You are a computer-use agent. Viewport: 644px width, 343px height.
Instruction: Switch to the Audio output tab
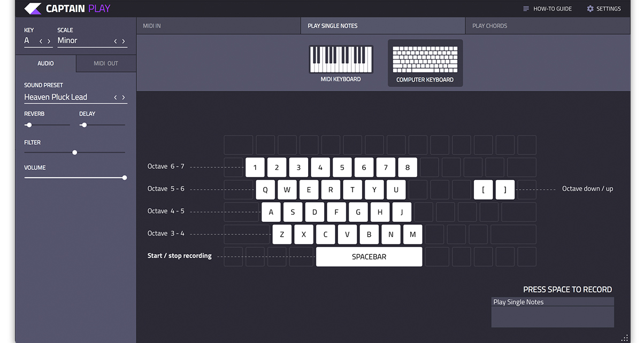[x=45, y=63]
